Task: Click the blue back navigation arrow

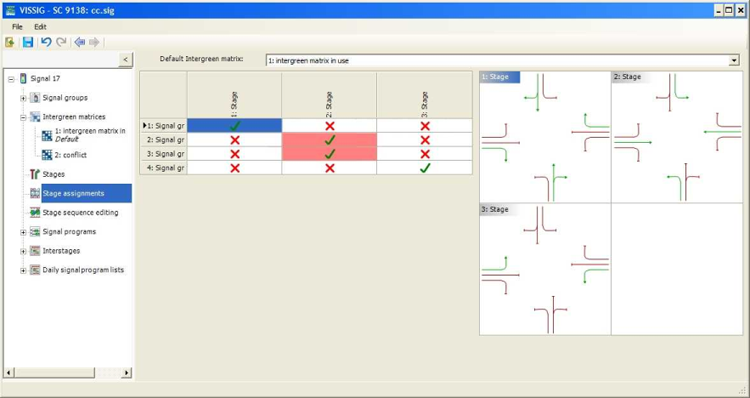Action: point(79,43)
